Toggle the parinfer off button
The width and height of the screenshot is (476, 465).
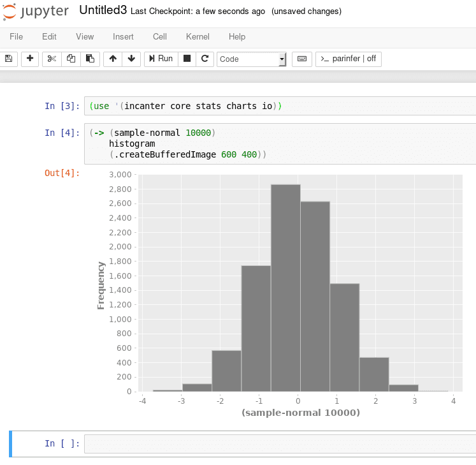pos(349,59)
